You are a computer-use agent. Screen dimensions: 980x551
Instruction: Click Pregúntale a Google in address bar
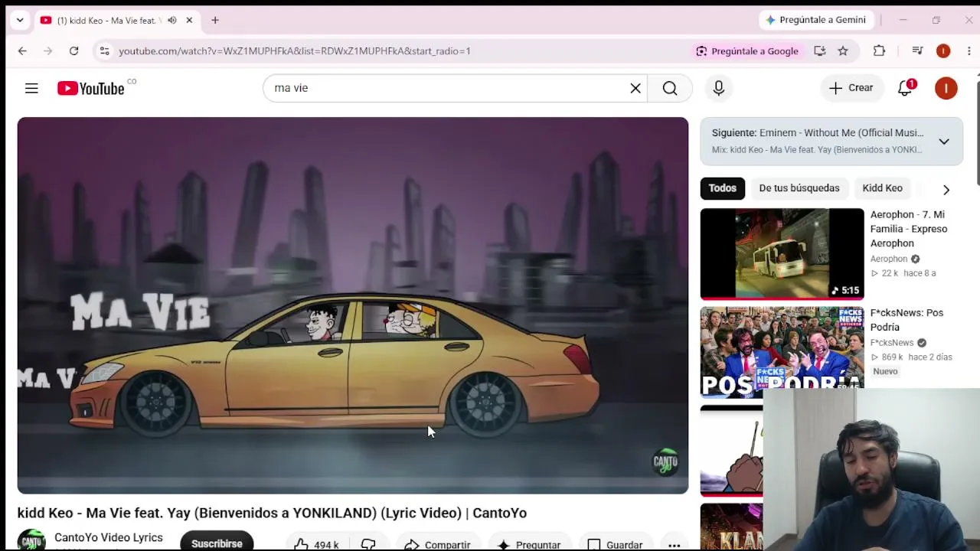coord(747,51)
